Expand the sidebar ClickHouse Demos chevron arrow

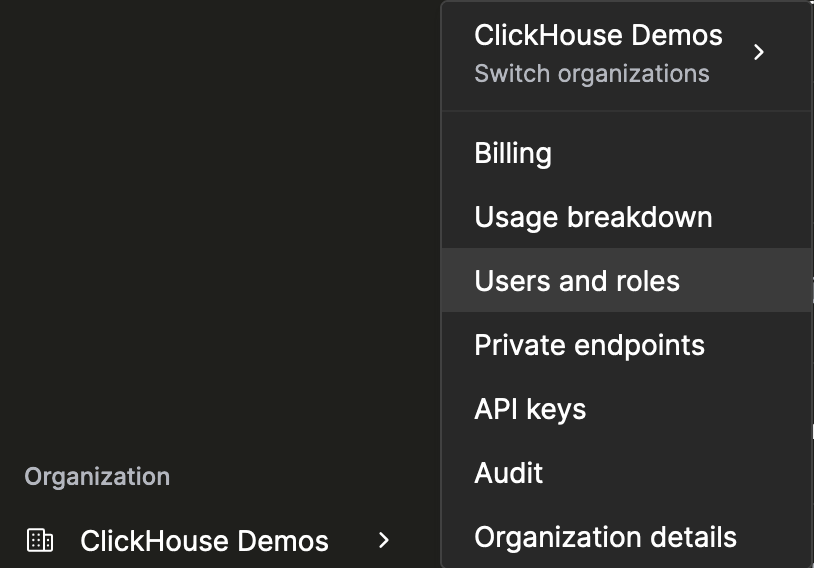tap(384, 541)
